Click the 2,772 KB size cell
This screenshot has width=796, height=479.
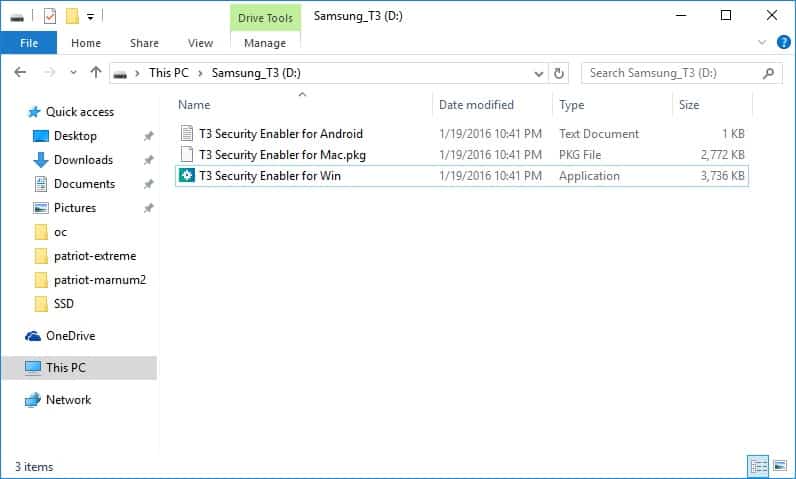tap(722, 155)
